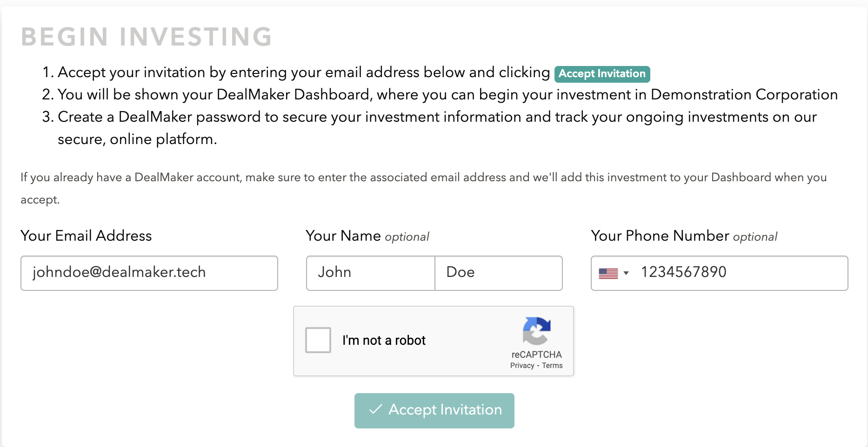The height and width of the screenshot is (447, 868).
Task: Click the Your Name optional label
Action: [367, 236]
